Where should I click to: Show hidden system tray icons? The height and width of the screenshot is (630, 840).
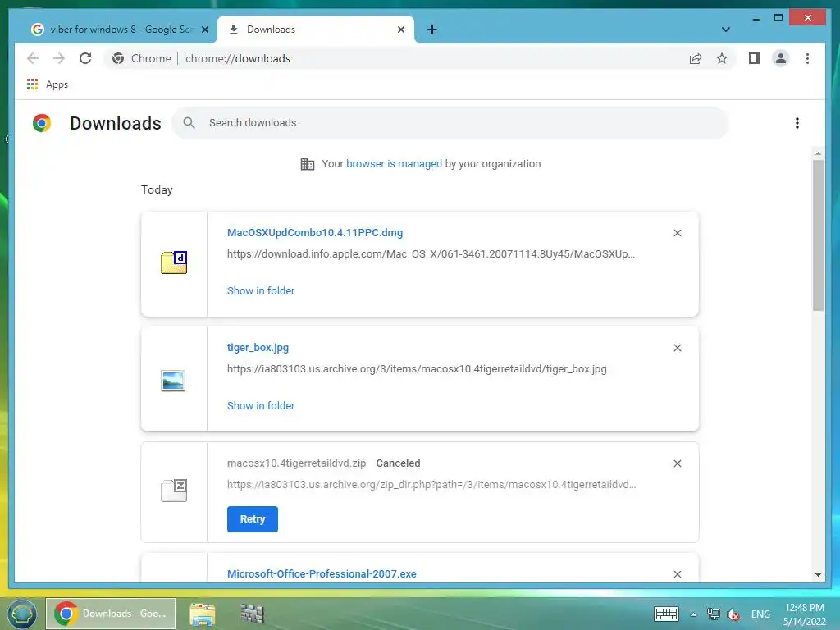694,614
